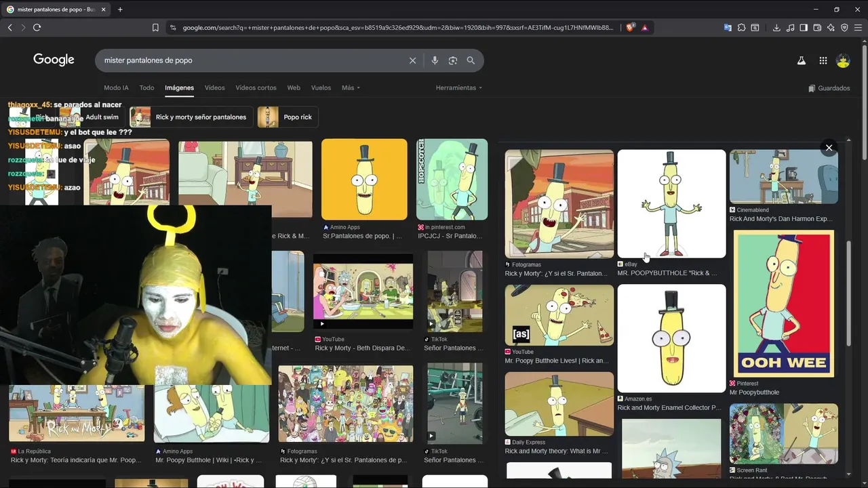This screenshot has height=488, width=868.
Task: Switch to the Web tab
Action: click(x=294, y=88)
